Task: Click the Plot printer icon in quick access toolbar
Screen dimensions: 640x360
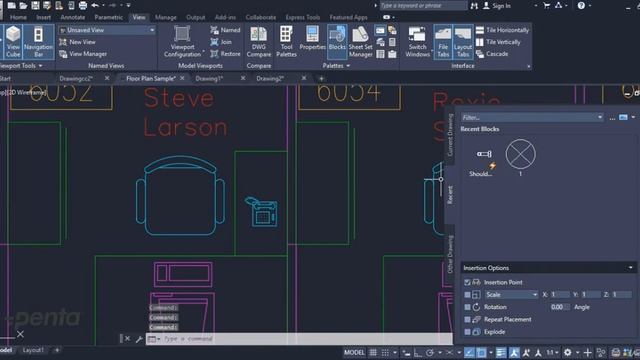Action: (83, 5)
